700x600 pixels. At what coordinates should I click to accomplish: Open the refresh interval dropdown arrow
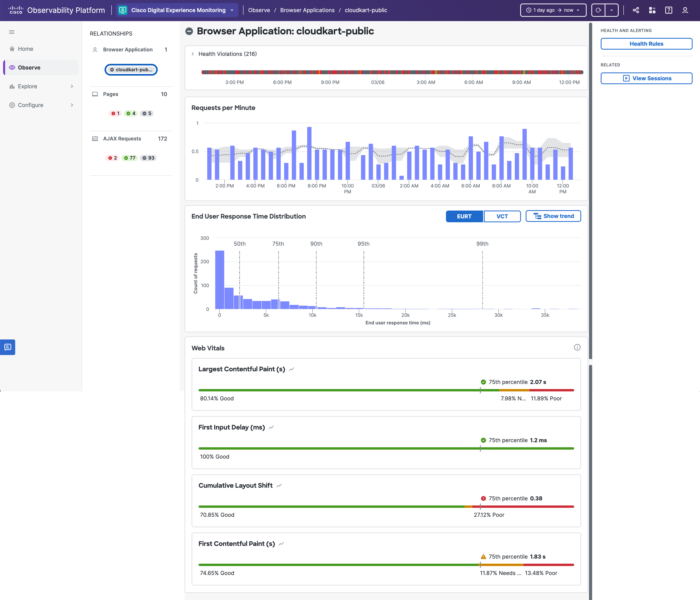pyautogui.click(x=611, y=10)
